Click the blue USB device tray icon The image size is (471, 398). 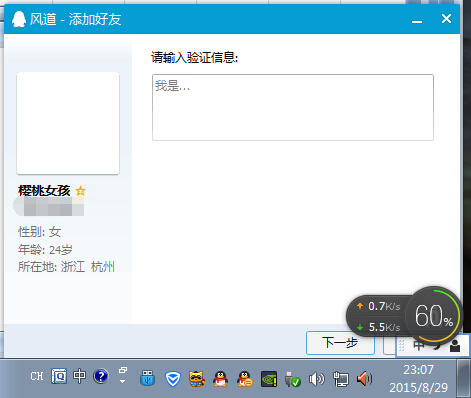147,378
